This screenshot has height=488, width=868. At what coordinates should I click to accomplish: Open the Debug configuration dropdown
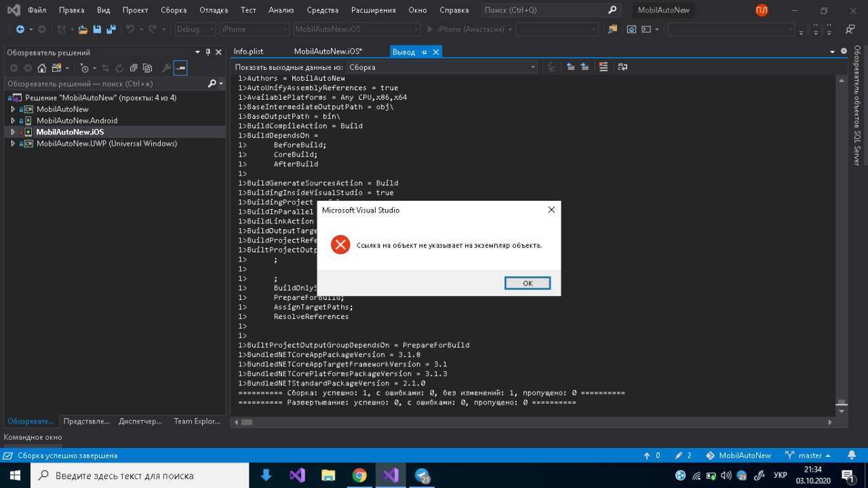(x=195, y=29)
